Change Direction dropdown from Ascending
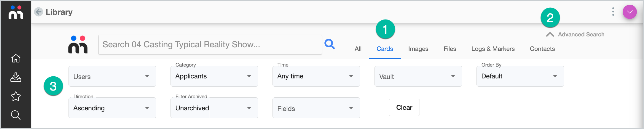 (x=112, y=108)
